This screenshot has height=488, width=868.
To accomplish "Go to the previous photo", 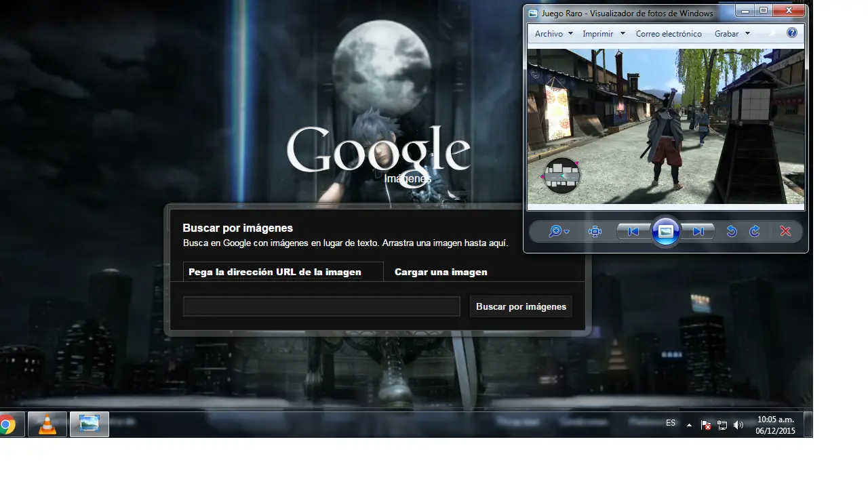I will pos(633,232).
